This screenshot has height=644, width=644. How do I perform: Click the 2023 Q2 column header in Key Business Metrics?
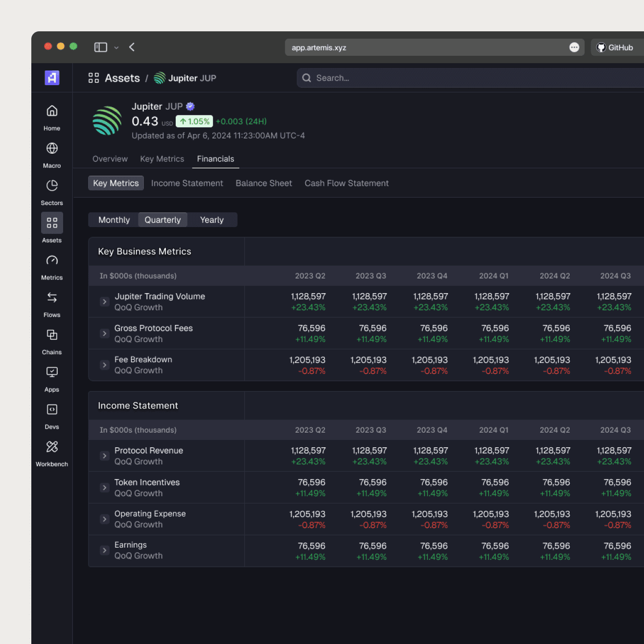coord(310,276)
